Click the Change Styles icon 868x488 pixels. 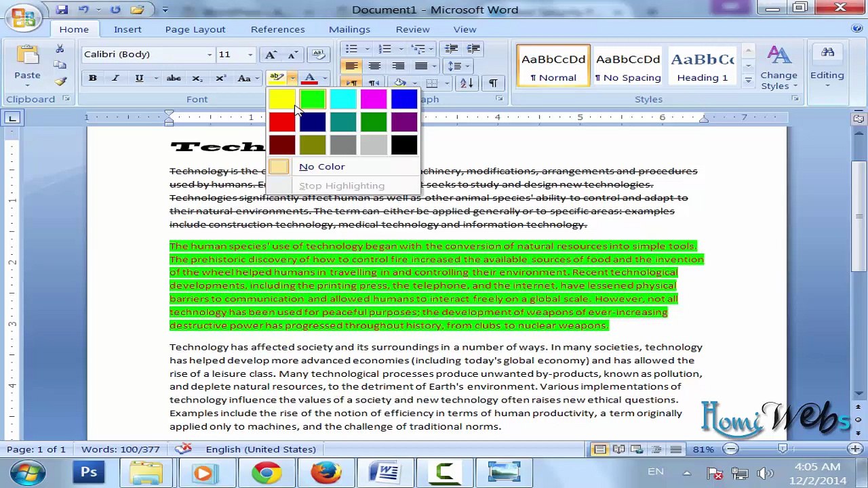tap(778, 68)
